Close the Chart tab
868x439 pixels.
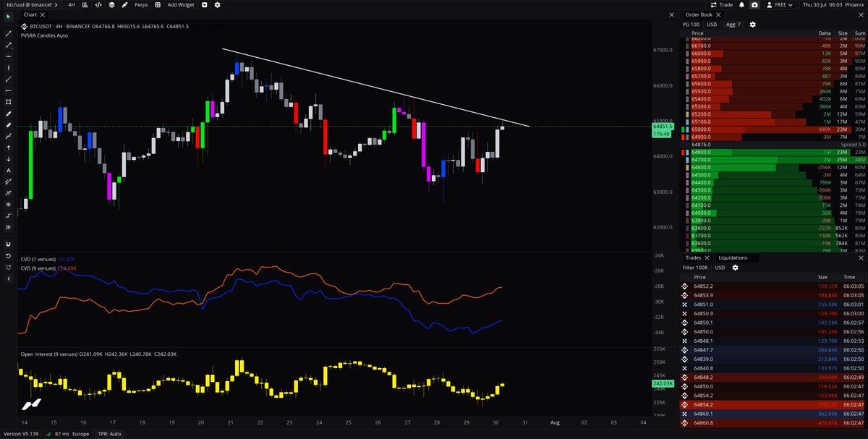pos(41,14)
